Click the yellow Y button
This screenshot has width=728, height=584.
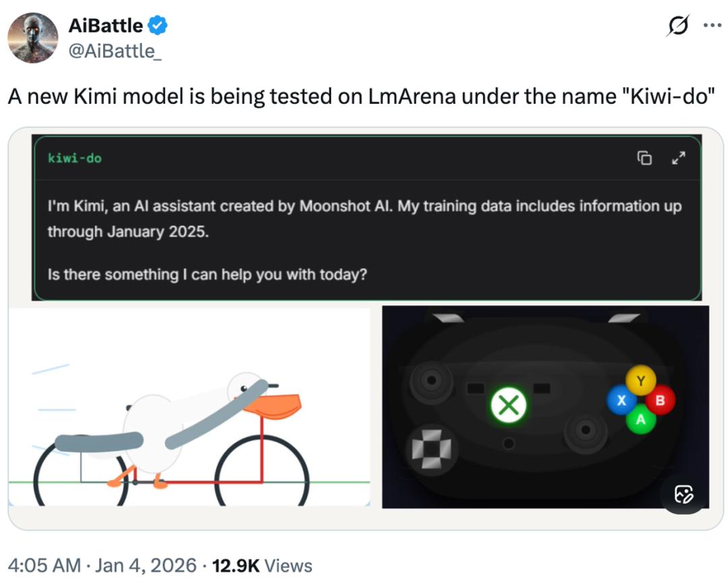point(641,382)
